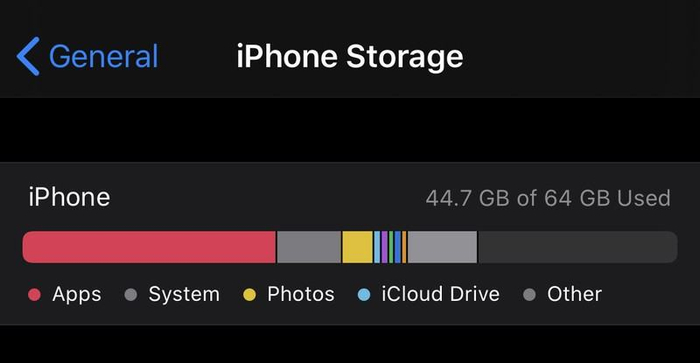Click the 44.7 GB of 64 GB Used text
This screenshot has width=700, height=363.
[548, 198]
